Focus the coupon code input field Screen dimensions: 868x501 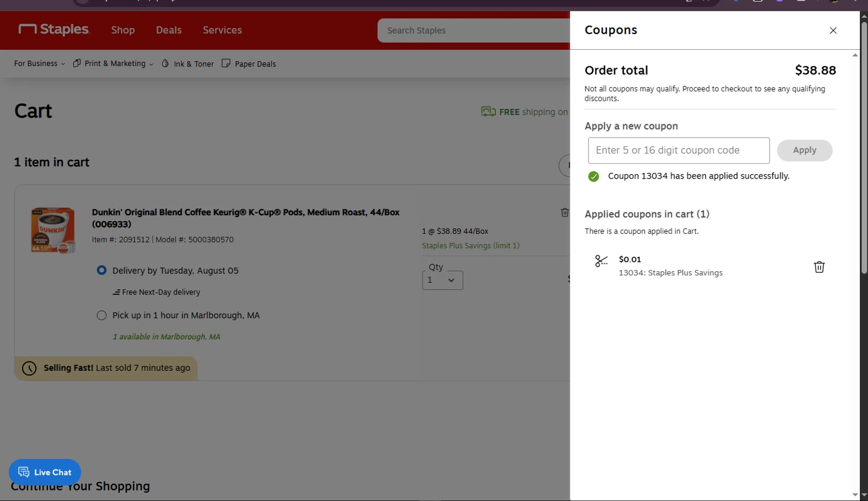point(679,150)
